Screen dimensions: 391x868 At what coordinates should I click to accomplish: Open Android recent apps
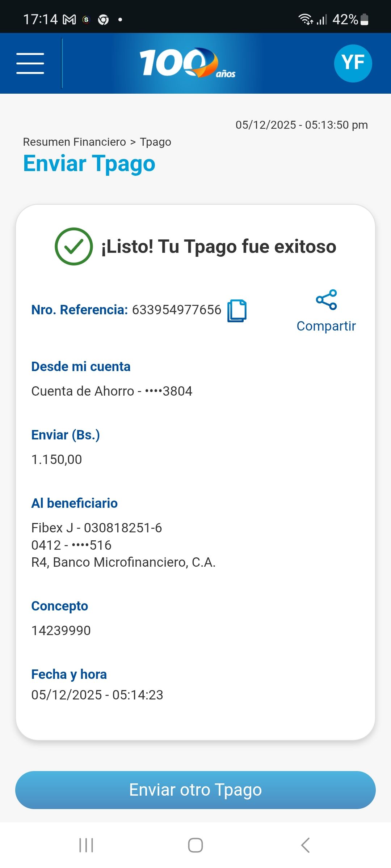pyautogui.click(x=86, y=845)
